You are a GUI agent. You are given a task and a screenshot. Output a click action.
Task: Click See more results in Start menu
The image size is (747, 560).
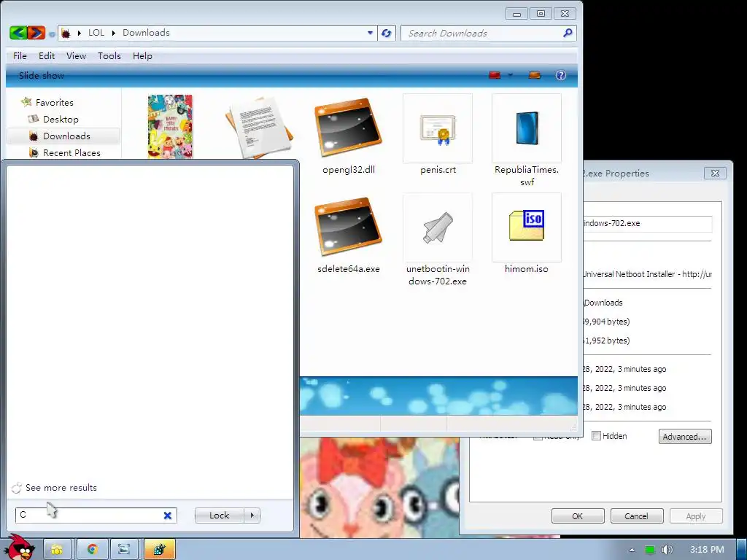tap(61, 488)
